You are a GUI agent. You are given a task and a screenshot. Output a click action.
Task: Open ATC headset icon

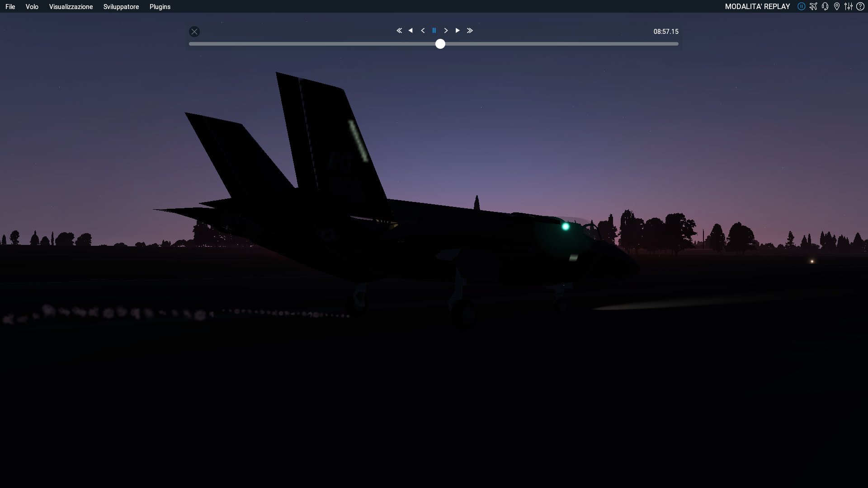tap(825, 6)
